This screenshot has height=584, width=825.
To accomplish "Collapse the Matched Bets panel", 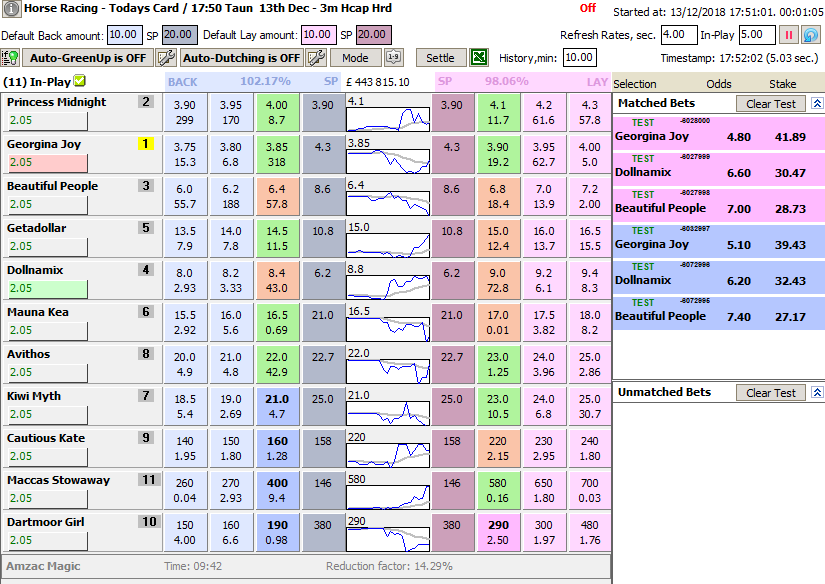I will (x=816, y=103).
